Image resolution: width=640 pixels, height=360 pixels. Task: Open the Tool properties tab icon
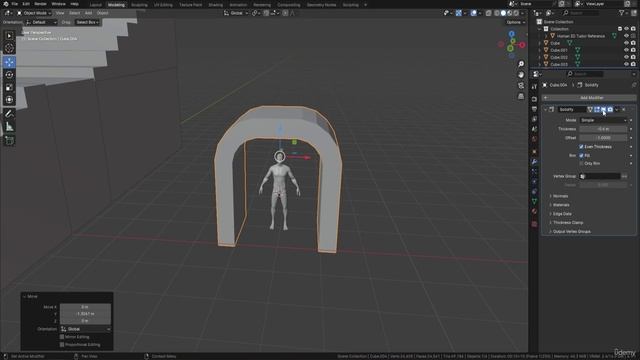click(534, 87)
